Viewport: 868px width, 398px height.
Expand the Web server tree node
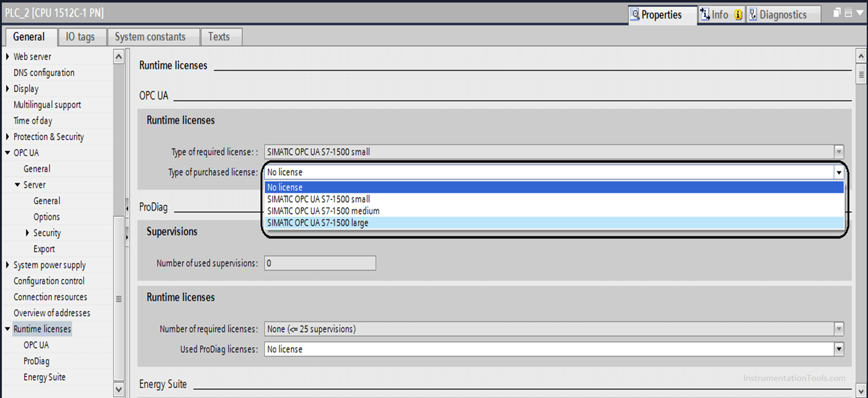coord(7,56)
